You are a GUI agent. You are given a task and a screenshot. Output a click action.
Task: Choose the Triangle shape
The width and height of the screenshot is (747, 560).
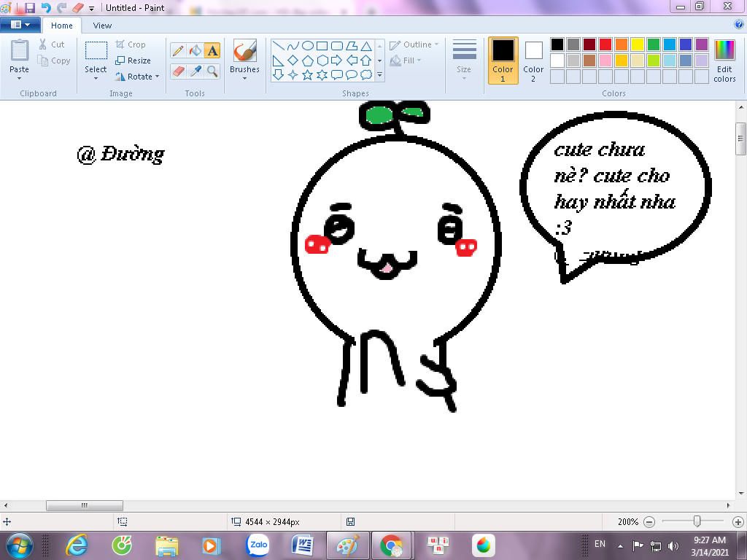[x=366, y=46]
